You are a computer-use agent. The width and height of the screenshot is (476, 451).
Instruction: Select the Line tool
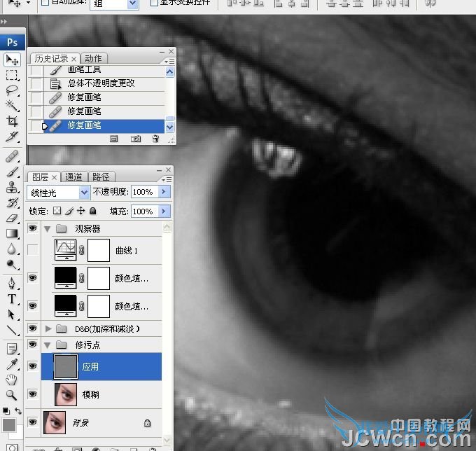(12, 330)
